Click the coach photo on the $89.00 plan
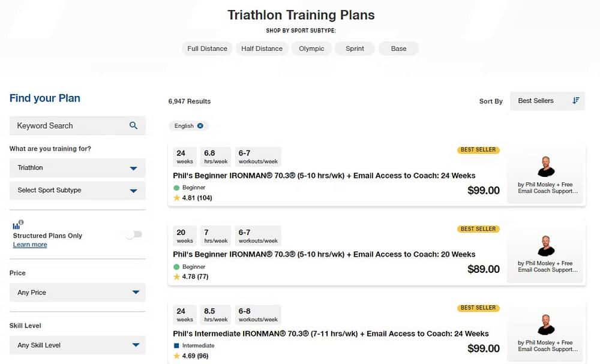The height and width of the screenshot is (364, 600). 546,245
